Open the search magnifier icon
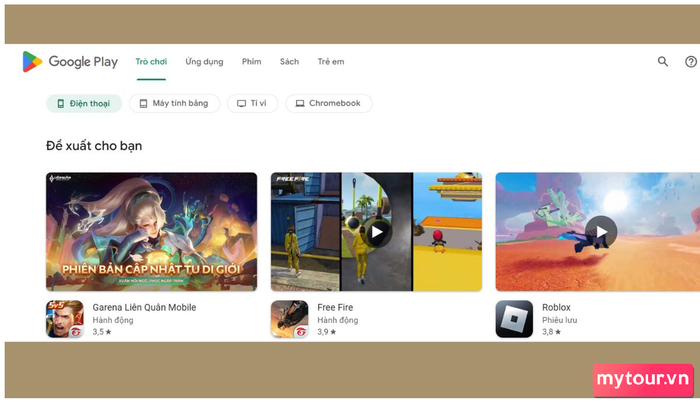This screenshot has width=700, height=405. [x=663, y=62]
